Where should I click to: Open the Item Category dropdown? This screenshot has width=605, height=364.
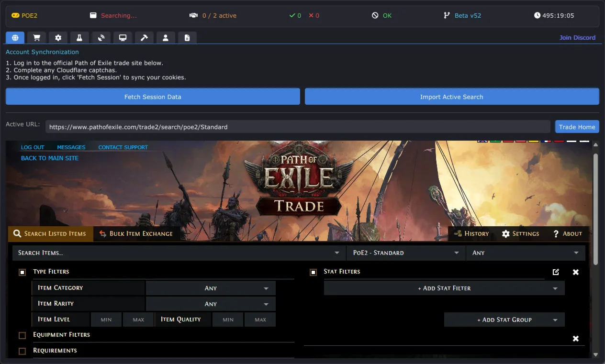(211, 288)
